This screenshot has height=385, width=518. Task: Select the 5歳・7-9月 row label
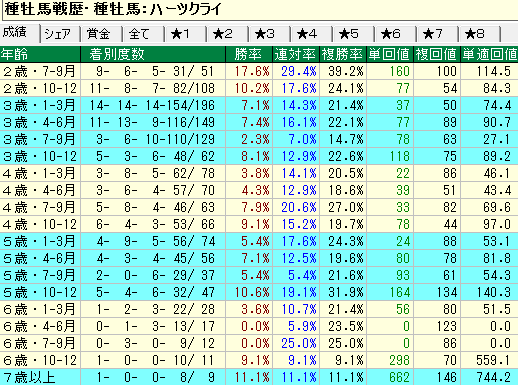40,275
